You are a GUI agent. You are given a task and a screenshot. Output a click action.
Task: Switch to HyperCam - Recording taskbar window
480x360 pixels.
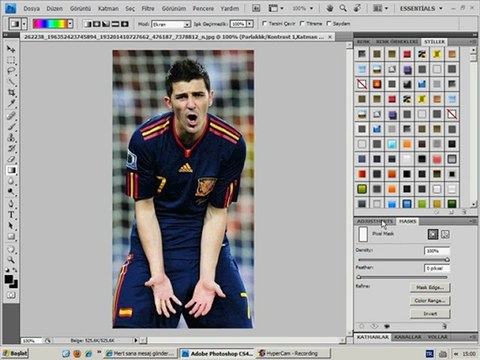coord(293,353)
